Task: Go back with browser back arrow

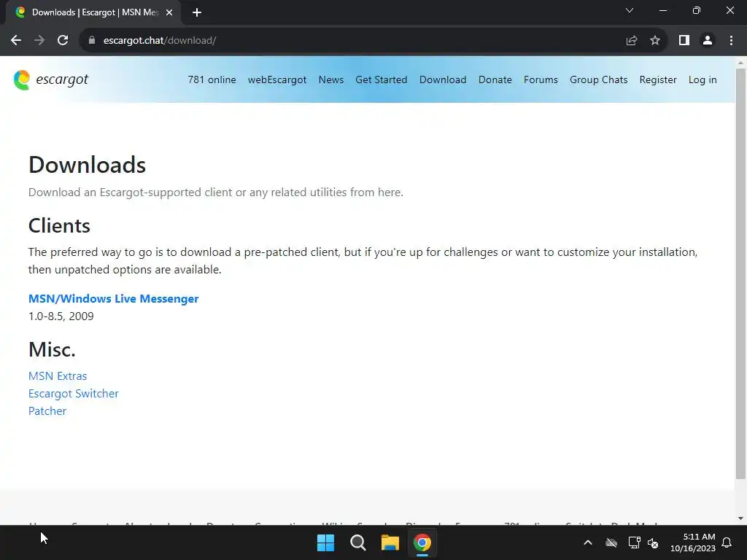Action: (16, 41)
